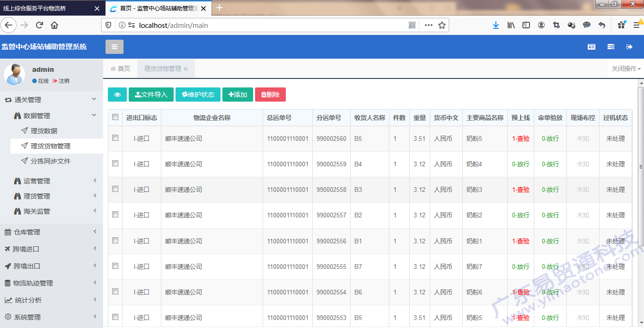Open the ID card icon in header
Screen dimensions: 644x328
tap(591, 47)
